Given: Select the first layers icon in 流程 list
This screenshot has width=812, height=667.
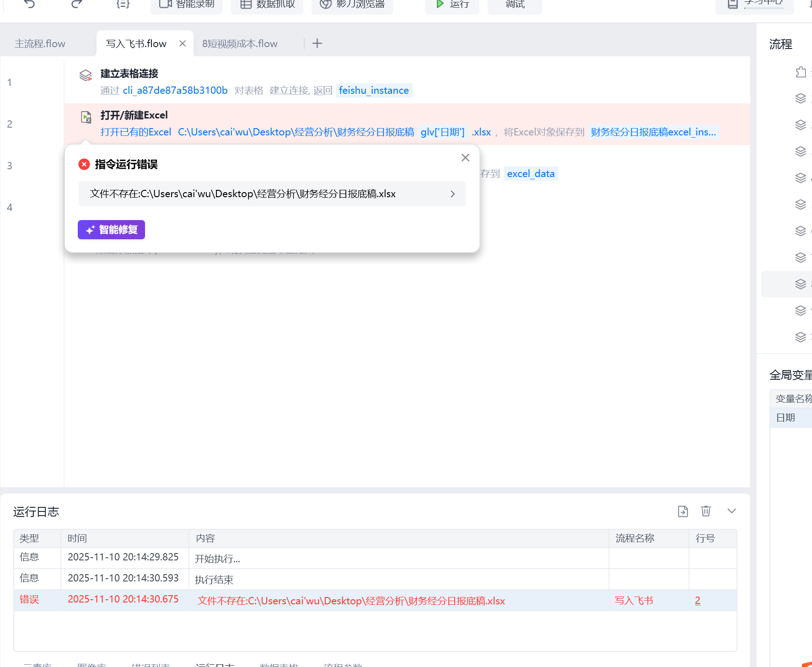Looking at the screenshot, I should tap(800, 98).
